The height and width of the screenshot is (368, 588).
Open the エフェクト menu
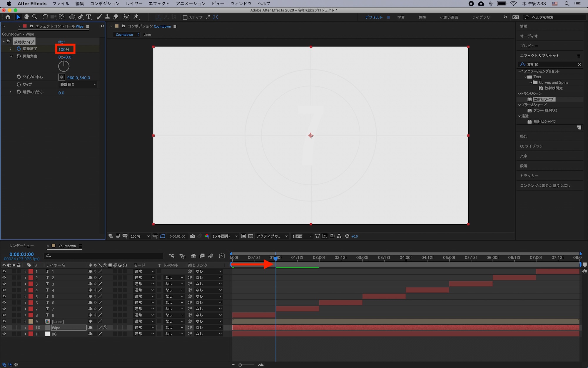tap(159, 4)
